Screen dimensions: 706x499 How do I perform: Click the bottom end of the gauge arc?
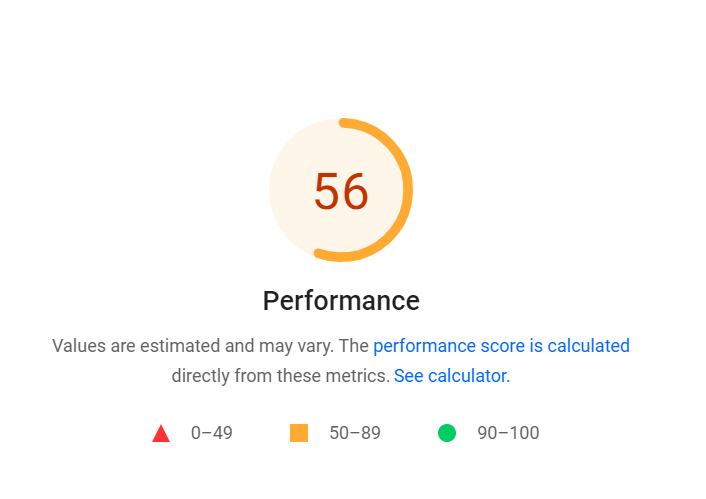pos(320,254)
